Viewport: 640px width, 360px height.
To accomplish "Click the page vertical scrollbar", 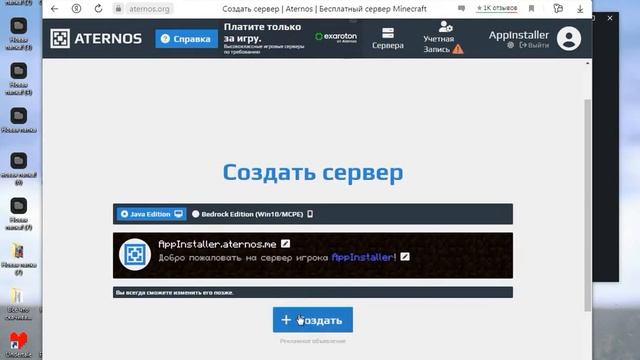I will [x=587, y=205].
